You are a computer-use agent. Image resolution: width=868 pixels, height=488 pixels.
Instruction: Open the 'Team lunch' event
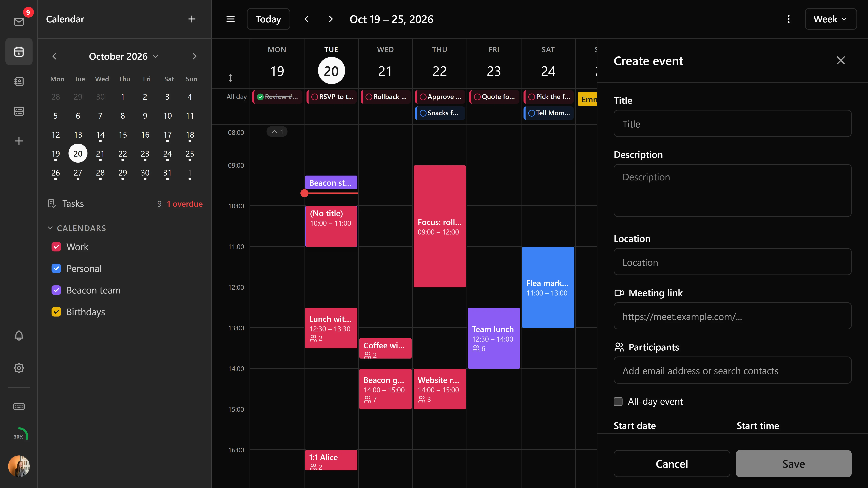point(494,338)
